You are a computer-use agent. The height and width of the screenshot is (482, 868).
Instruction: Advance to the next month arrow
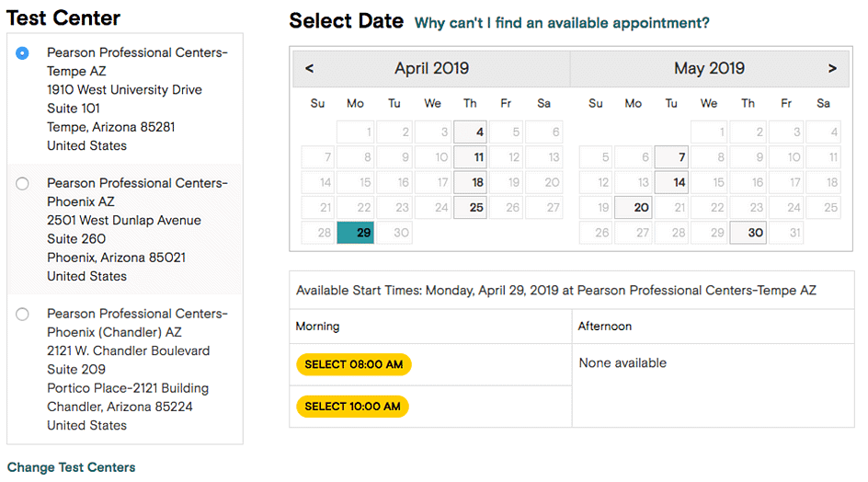coord(832,68)
